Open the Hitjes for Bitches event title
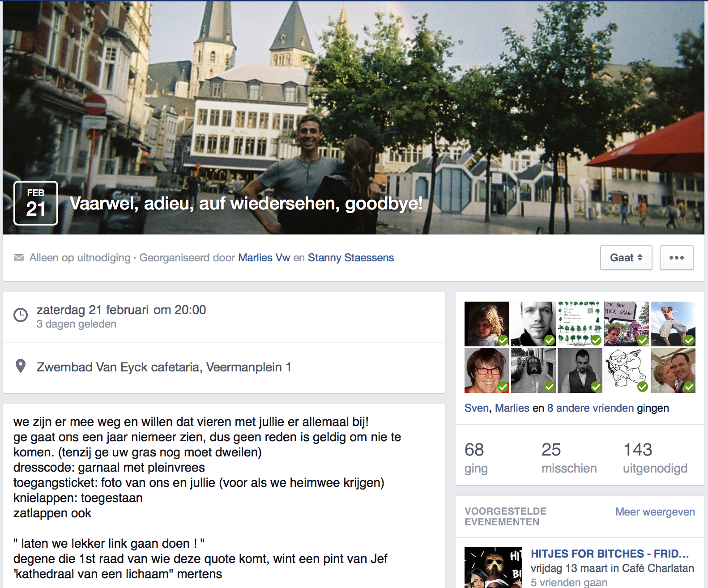 click(x=609, y=554)
